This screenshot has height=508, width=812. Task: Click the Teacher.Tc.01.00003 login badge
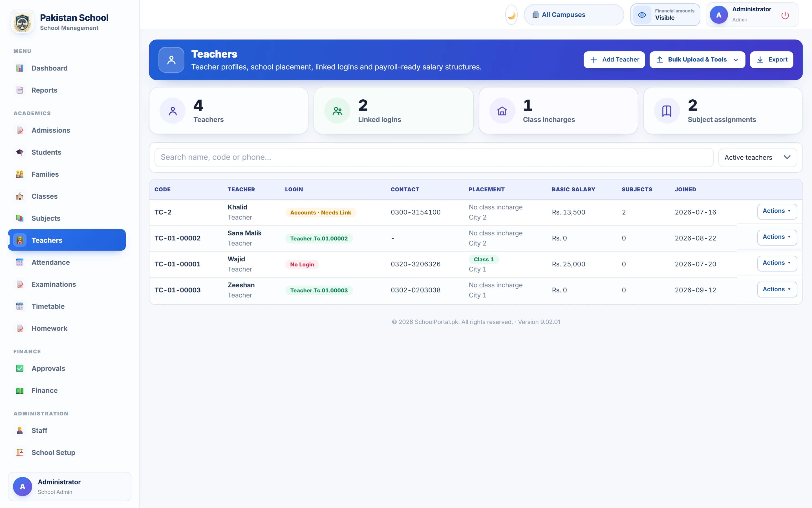(319, 290)
